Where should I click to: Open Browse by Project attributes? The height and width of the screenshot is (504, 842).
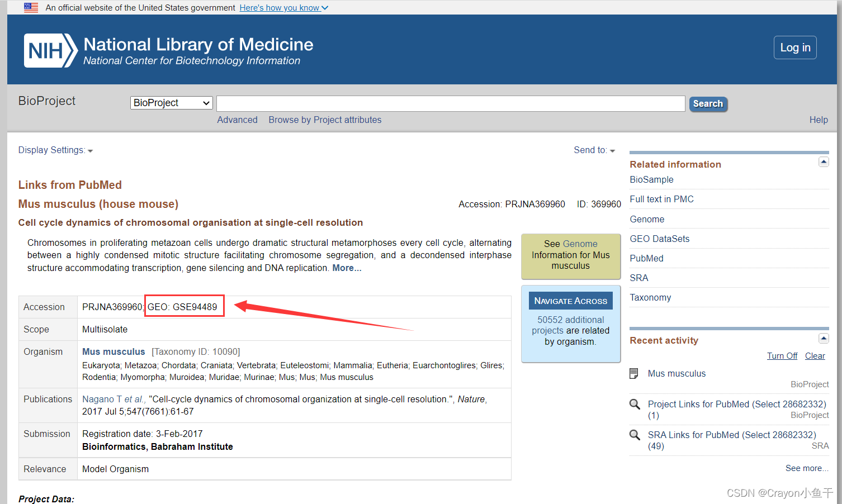(x=325, y=120)
